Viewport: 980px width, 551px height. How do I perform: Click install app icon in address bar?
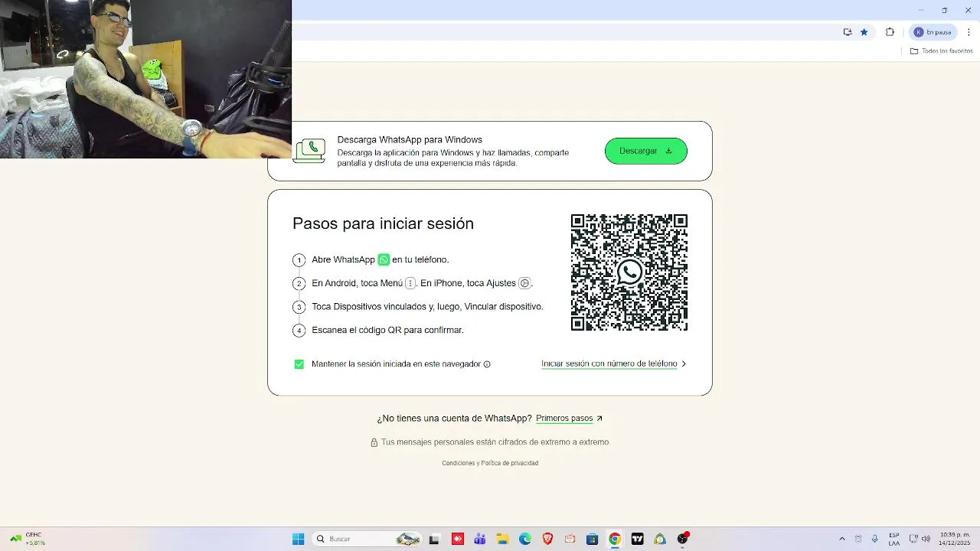[x=848, y=32]
